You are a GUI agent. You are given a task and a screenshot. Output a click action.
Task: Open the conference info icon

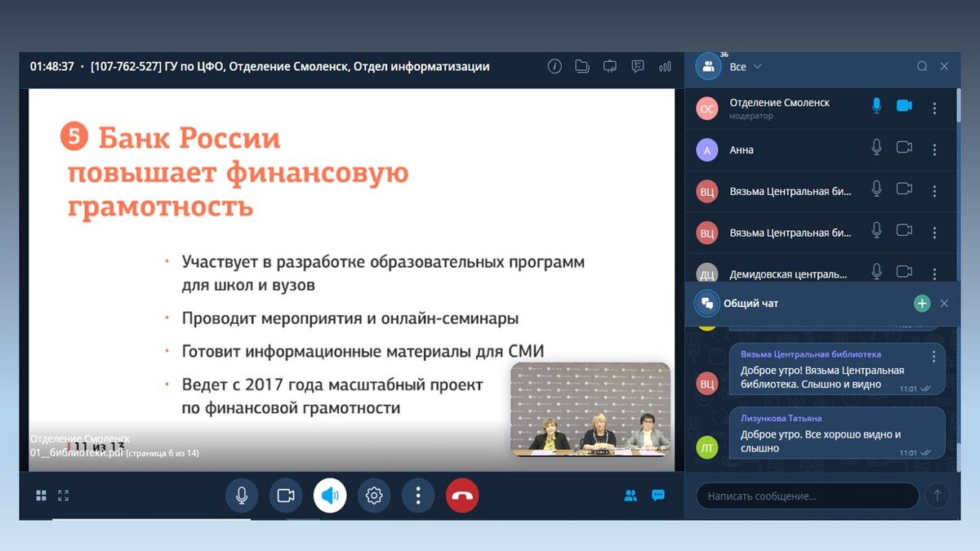555,66
